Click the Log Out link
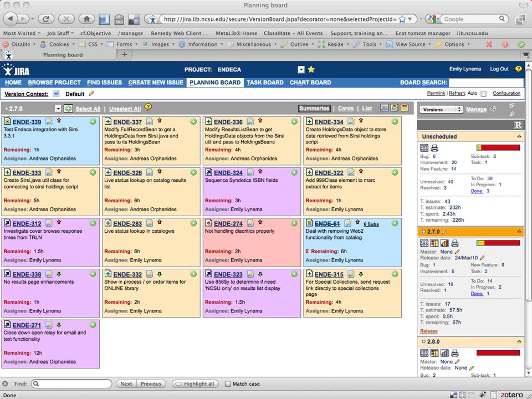 pos(499,69)
